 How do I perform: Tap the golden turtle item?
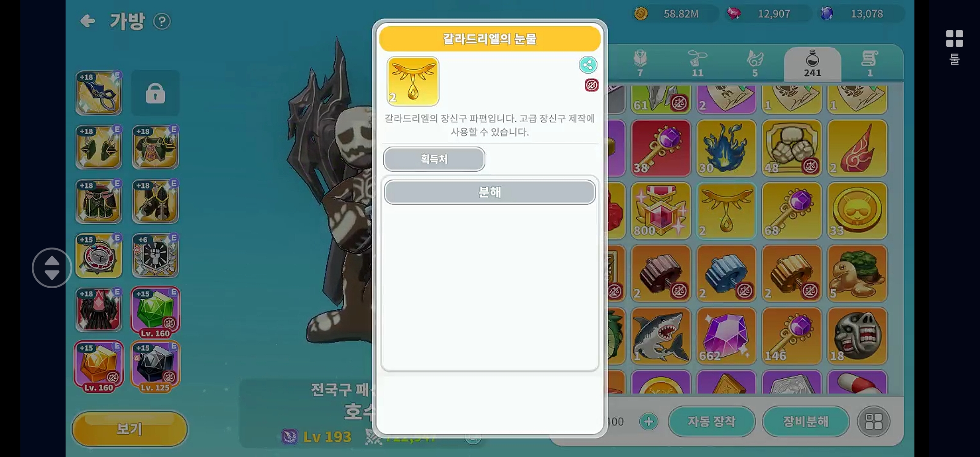click(x=857, y=273)
